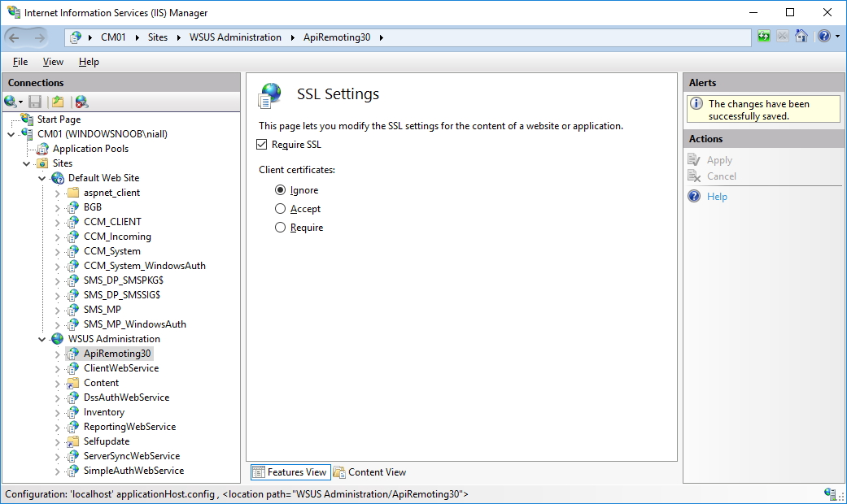
Task: Click the Sites folder icon
Action: click(42, 163)
